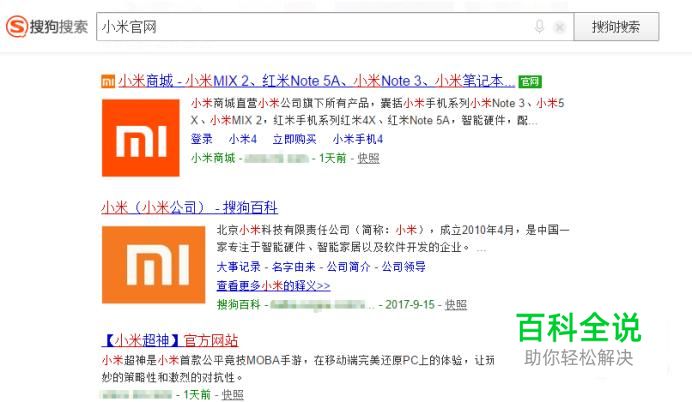Image resolution: width=692 pixels, height=402 pixels.
Task: Open the 大事记录 link
Action: (x=239, y=267)
